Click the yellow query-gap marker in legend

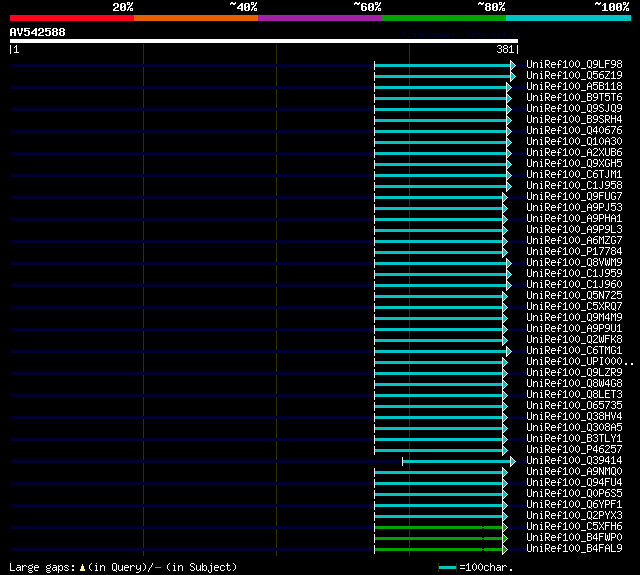[x=82, y=568]
